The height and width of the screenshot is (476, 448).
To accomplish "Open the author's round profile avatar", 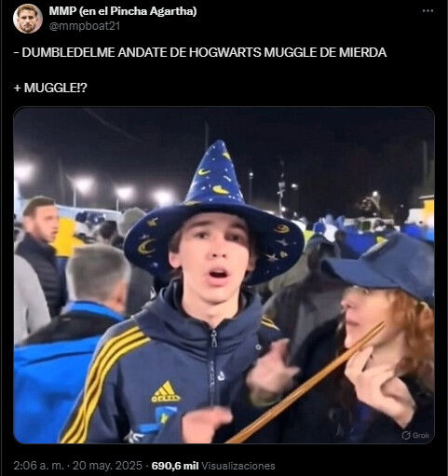I will [28, 19].
